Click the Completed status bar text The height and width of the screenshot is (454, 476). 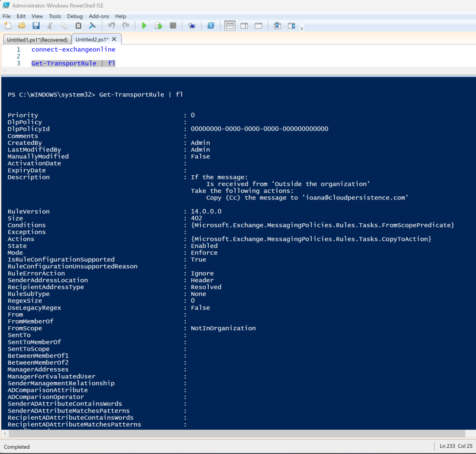pyautogui.click(x=17, y=447)
